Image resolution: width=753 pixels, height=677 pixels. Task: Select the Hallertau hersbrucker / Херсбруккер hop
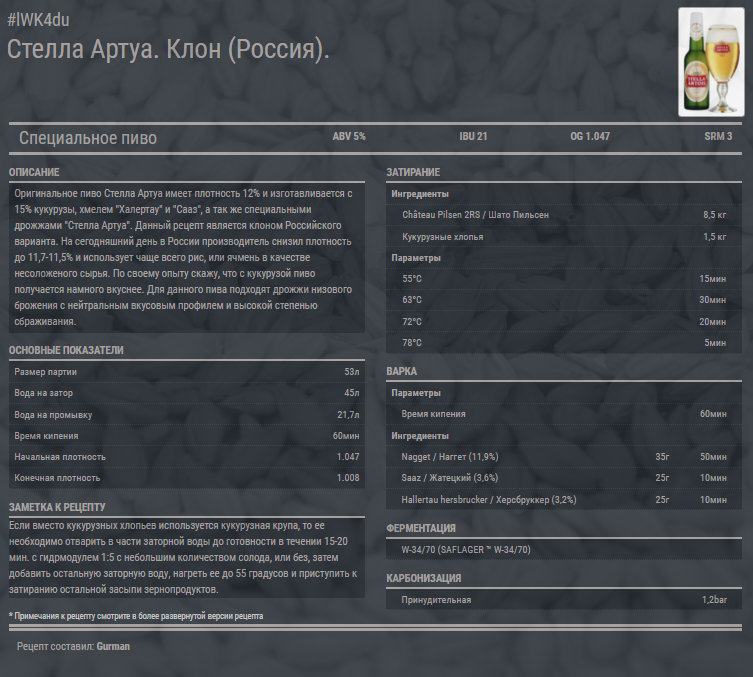point(489,500)
